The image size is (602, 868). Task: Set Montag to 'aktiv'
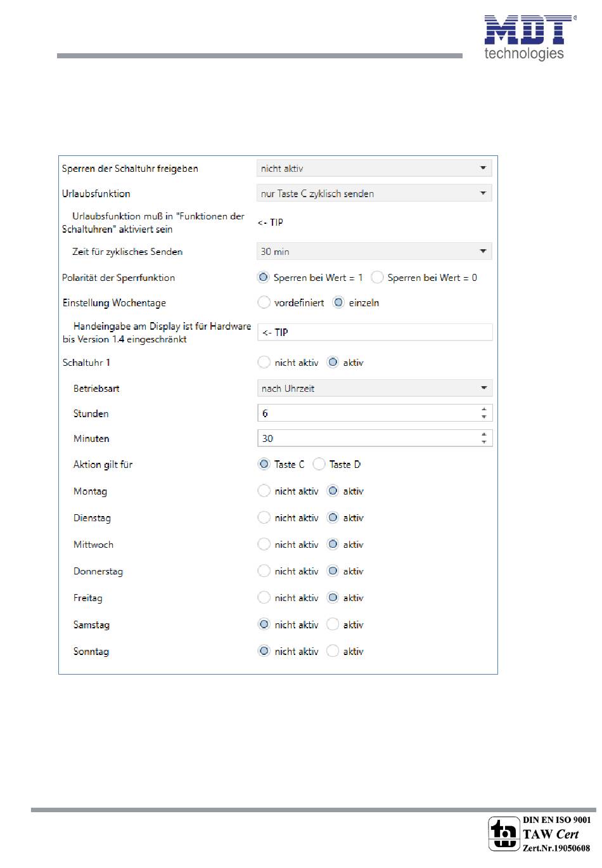333,491
